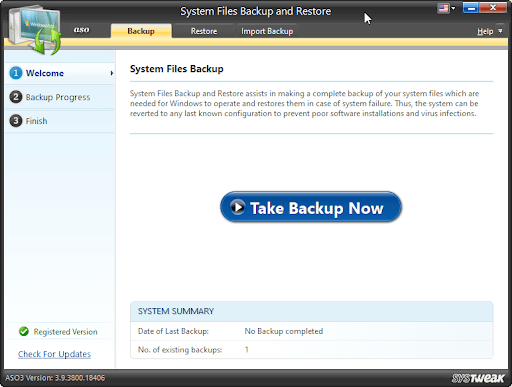The image size is (512, 387).
Task: Click the step 1 number icon
Action: [x=16, y=73]
